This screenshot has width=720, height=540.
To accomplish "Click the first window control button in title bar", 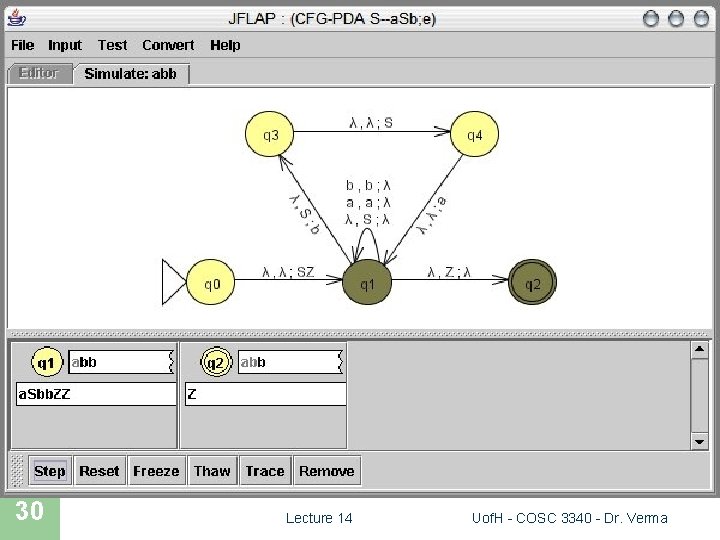I will click(x=651, y=19).
